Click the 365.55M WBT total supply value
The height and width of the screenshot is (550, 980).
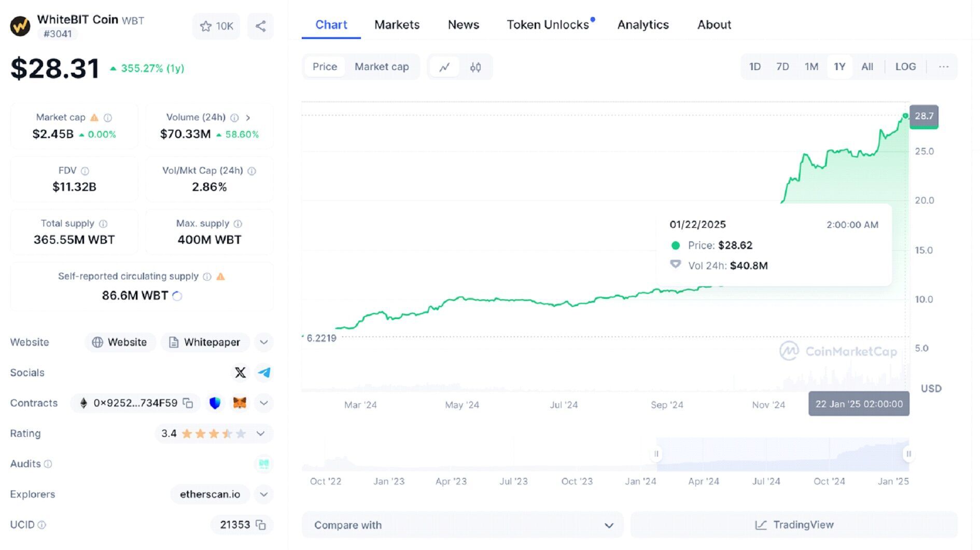(74, 240)
